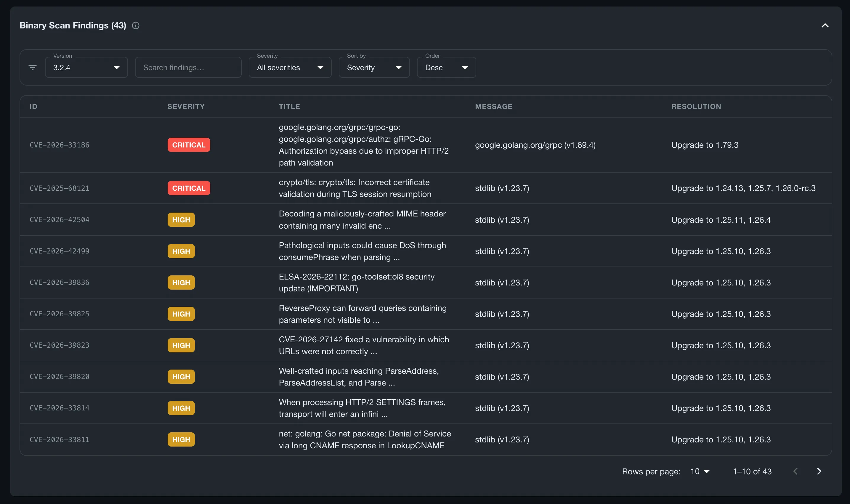Open rows per page selector showing 10

(700, 471)
